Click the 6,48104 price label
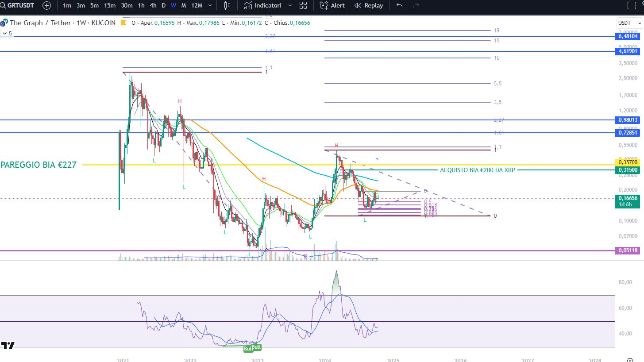 pos(629,36)
